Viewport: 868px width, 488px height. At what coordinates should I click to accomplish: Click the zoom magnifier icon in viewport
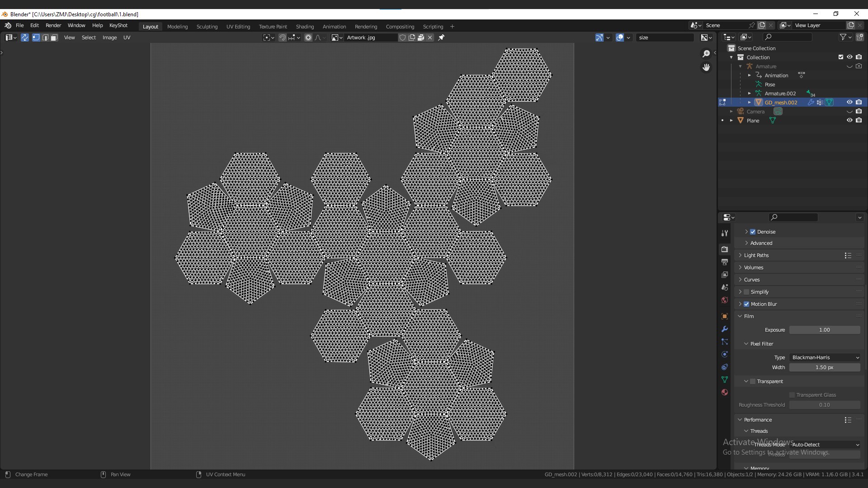[706, 54]
